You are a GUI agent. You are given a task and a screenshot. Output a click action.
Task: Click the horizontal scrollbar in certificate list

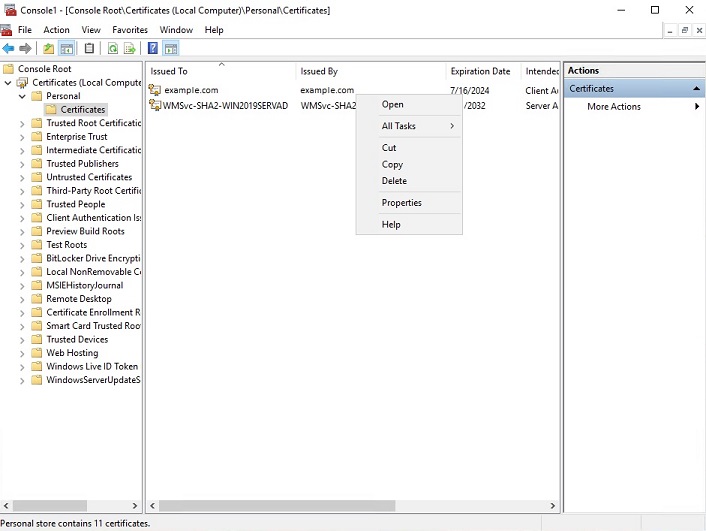(300, 506)
